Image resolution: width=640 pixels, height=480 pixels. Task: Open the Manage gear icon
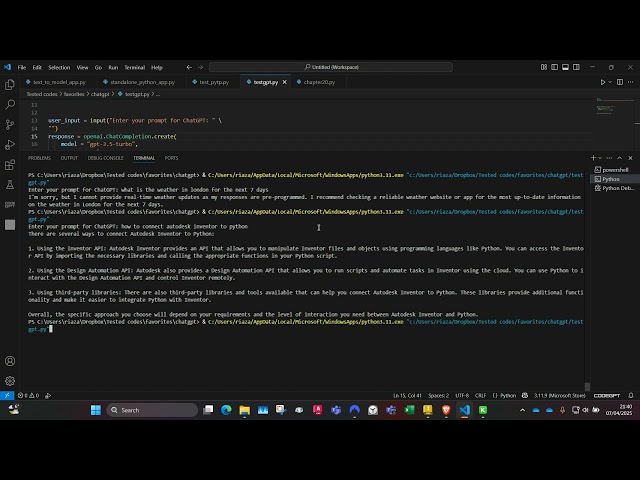[x=10, y=381]
